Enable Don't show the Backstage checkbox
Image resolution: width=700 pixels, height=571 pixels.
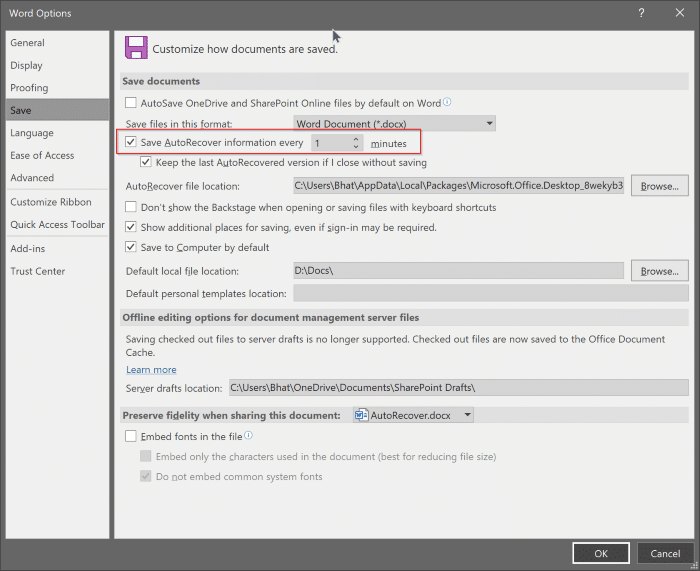(x=131, y=207)
